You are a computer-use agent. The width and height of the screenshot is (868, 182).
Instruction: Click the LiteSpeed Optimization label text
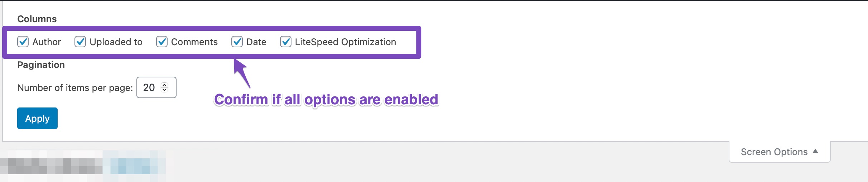tap(346, 42)
